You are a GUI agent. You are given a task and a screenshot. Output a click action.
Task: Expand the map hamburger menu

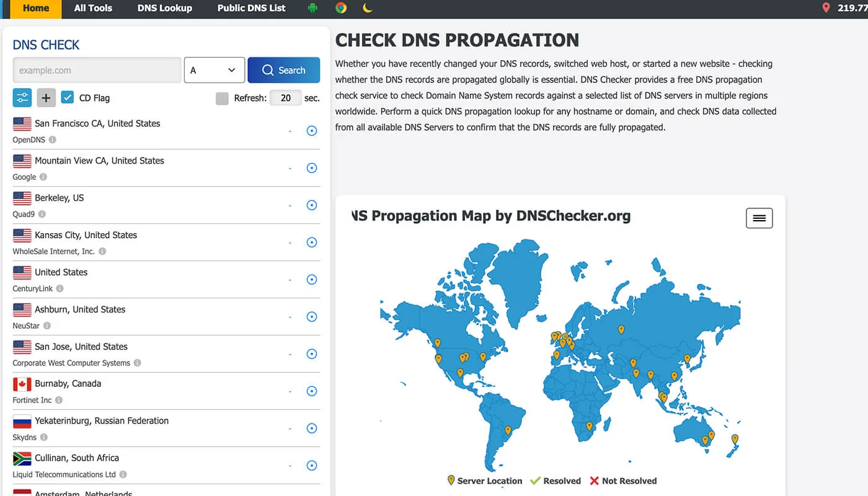[759, 218]
